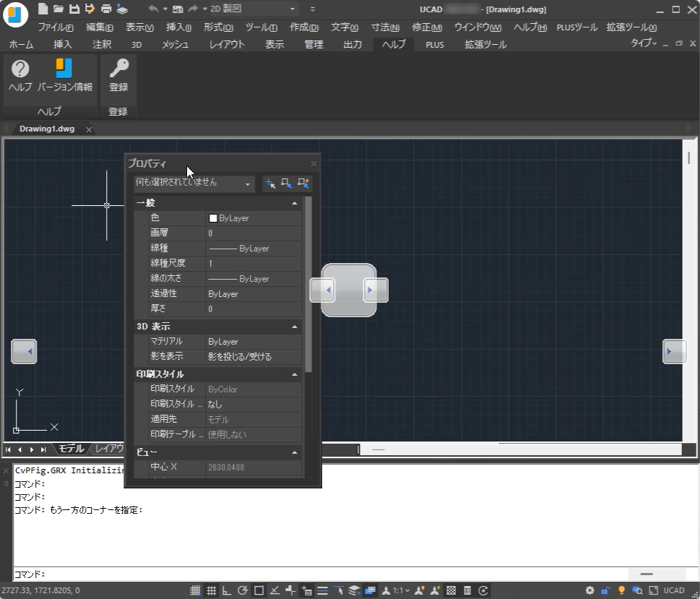The width and height of the screenshot is (700, 599).
Task: Click right arrow of center docking guide
Action: [x=376, y=290]
